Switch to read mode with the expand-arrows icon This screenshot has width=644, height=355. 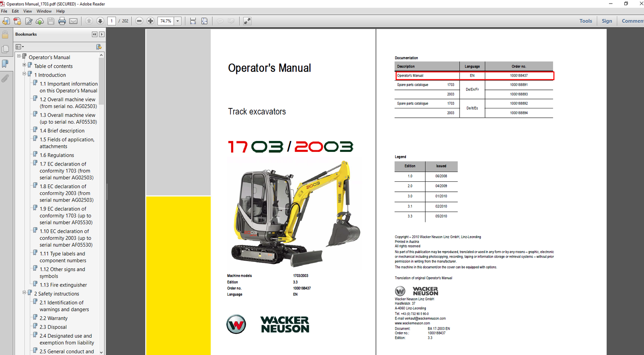tap(247, 21)
